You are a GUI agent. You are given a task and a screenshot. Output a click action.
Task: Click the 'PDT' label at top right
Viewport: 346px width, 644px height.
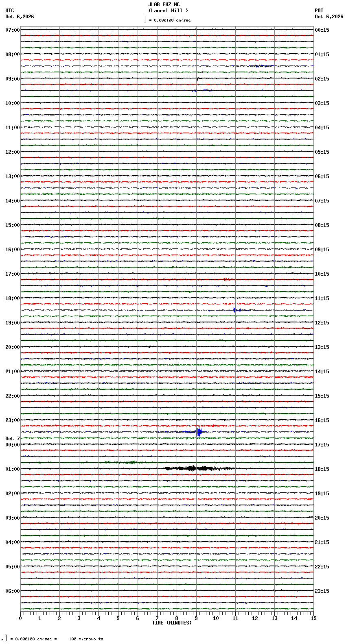(x=319, y=11)
